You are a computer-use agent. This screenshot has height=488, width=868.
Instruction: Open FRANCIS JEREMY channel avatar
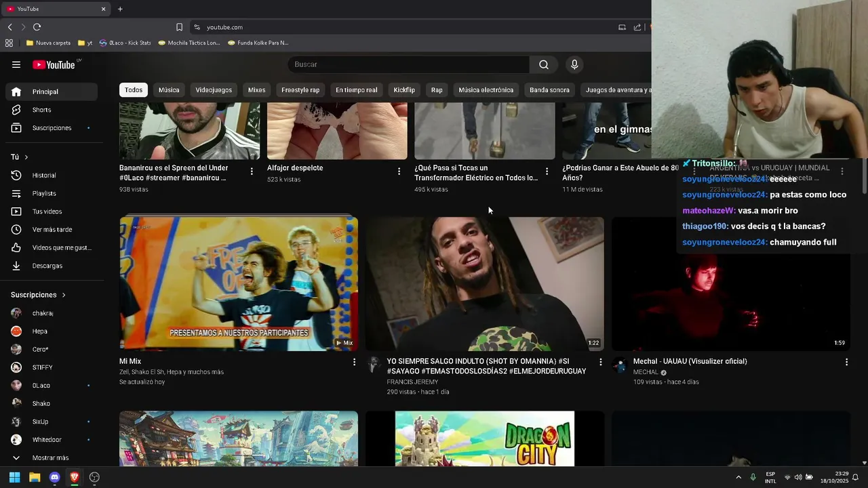[x=374, y=365]
